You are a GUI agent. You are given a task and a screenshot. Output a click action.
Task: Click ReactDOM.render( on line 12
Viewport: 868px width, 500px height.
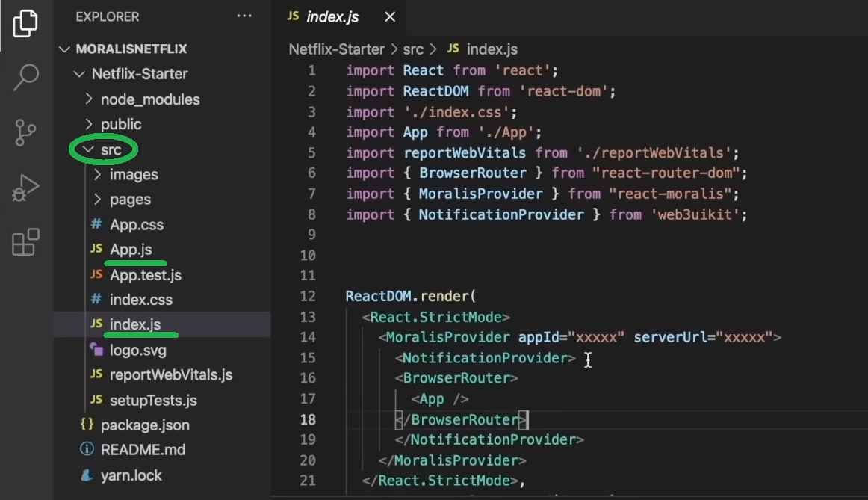(410, 296)
